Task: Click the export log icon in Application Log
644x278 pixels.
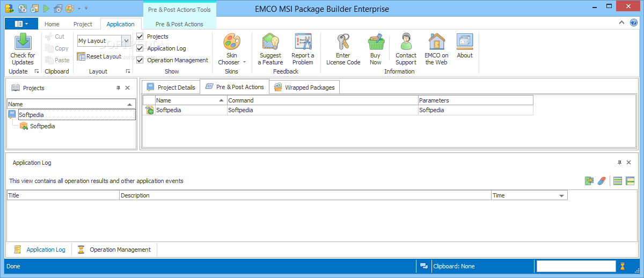Action: pos(589,181)
